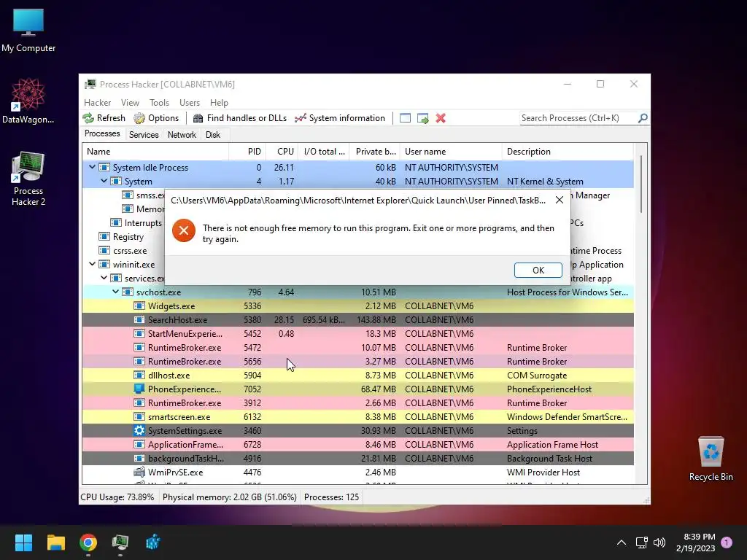Open DataWagon desktop shortcut
Screen dimensions: 747x560
(28, 101)
